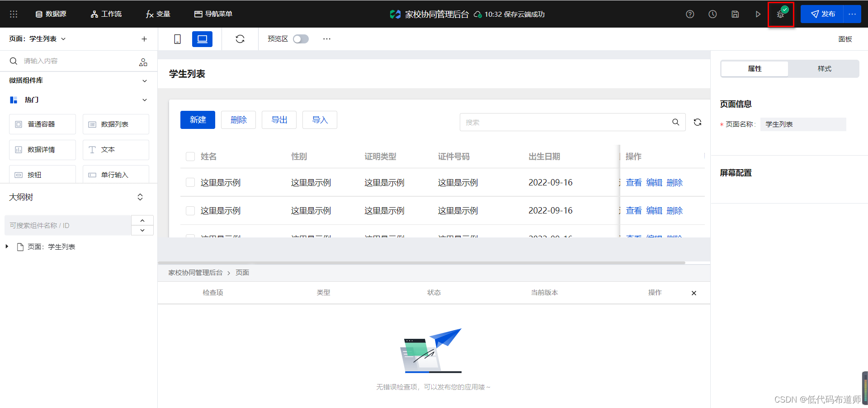This screenshot has height=408, width=868.
Task: Open the version history clock icon
Action: (x=712, y=14)
